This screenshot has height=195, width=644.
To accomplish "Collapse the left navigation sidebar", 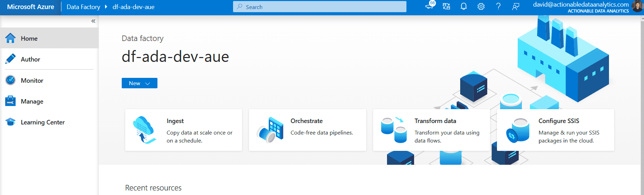I will 93,21.
